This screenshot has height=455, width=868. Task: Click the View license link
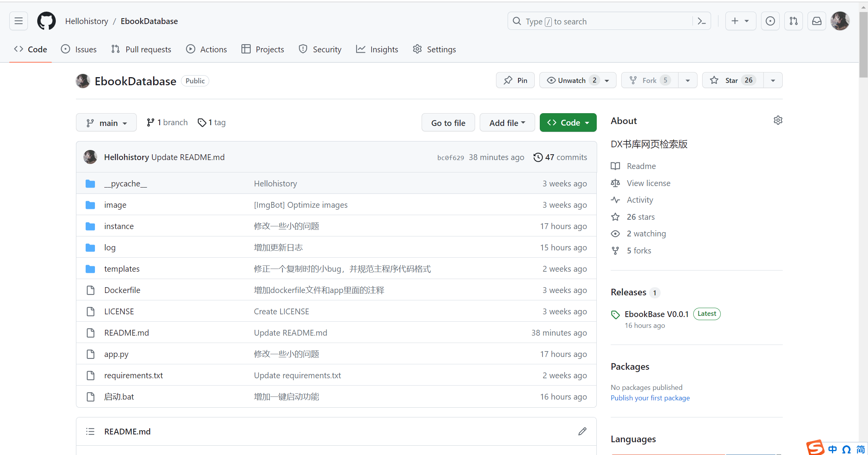648,183
